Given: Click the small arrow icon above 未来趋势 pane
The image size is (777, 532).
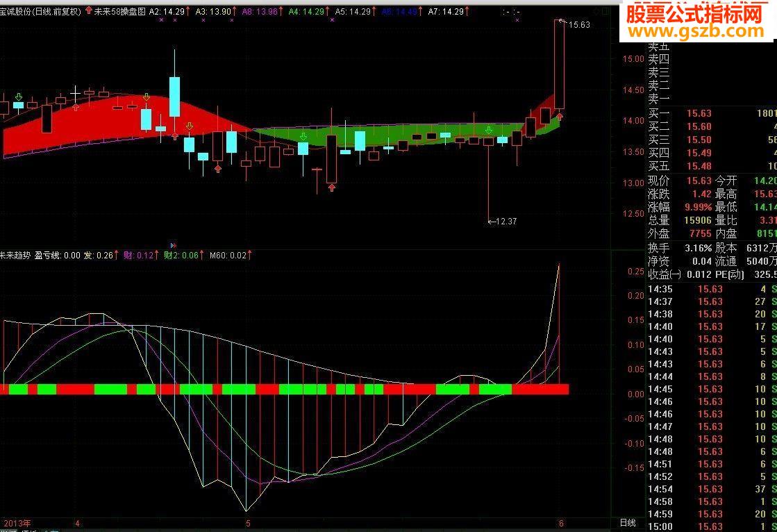Looking at the screenshot, I should [173, 245].
